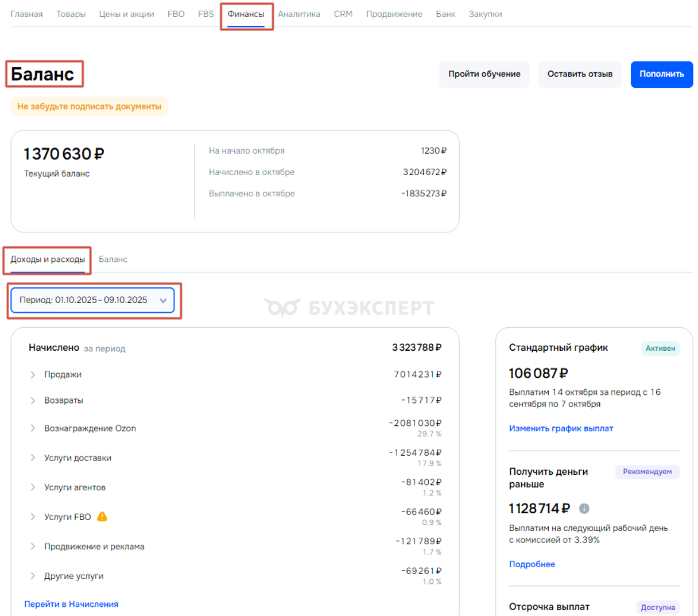
Task: Click the Доступна badge near Отсрочка выплат
Action: click(658, 607)
